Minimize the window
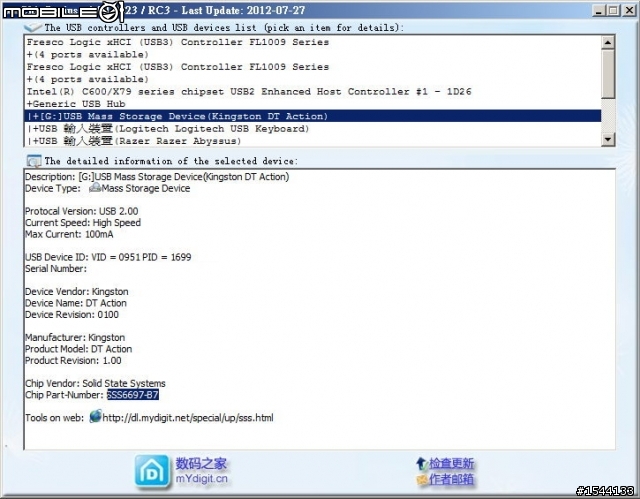640x499 pixels. 599,10
